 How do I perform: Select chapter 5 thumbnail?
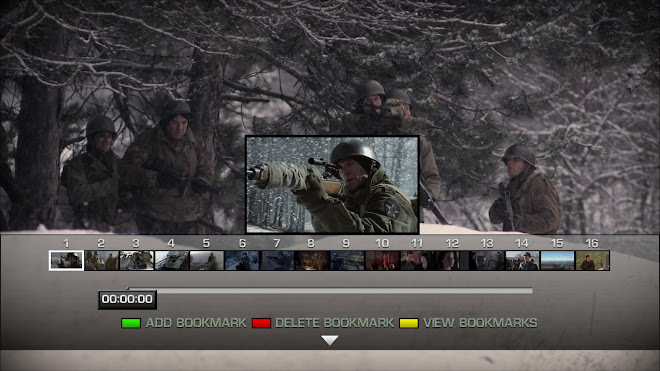(x=207, y=260)
